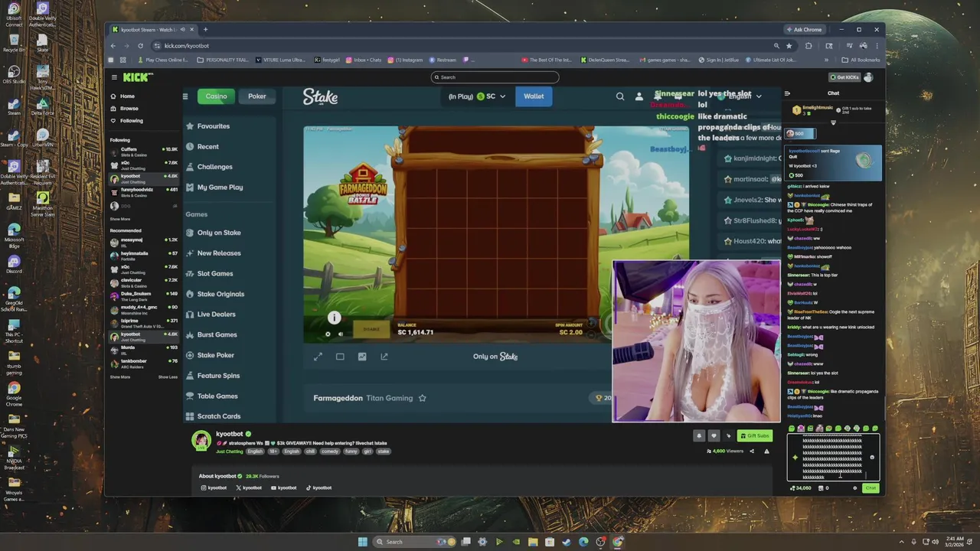Pop out the game window icon

(384, 357)
